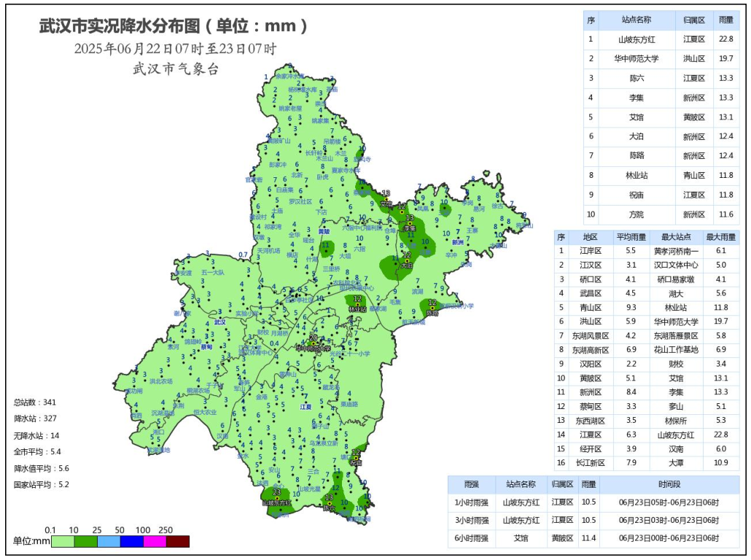Select the dark blue legend swatch
Screen dimensions: 751x560
coord(139,541)
